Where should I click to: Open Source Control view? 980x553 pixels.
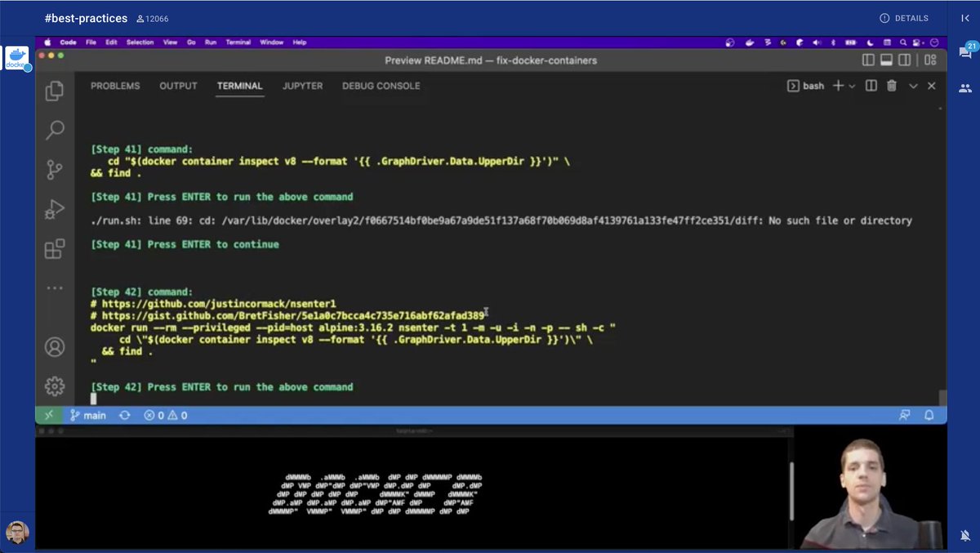55,169
